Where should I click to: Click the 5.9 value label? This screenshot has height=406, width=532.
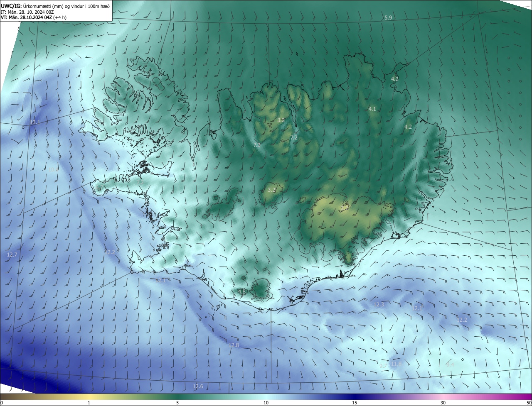[388, 17]
